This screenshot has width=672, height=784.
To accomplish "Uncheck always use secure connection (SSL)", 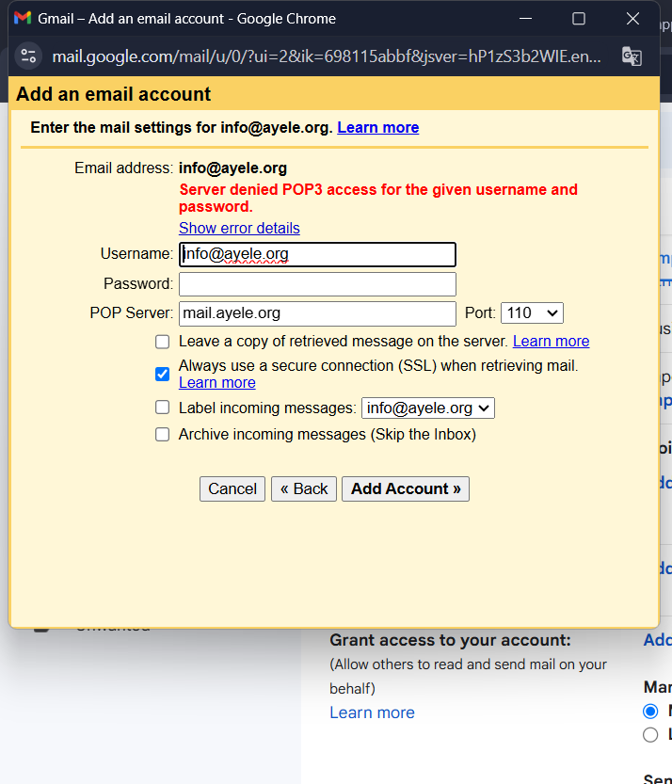I will tap(163, 374).
